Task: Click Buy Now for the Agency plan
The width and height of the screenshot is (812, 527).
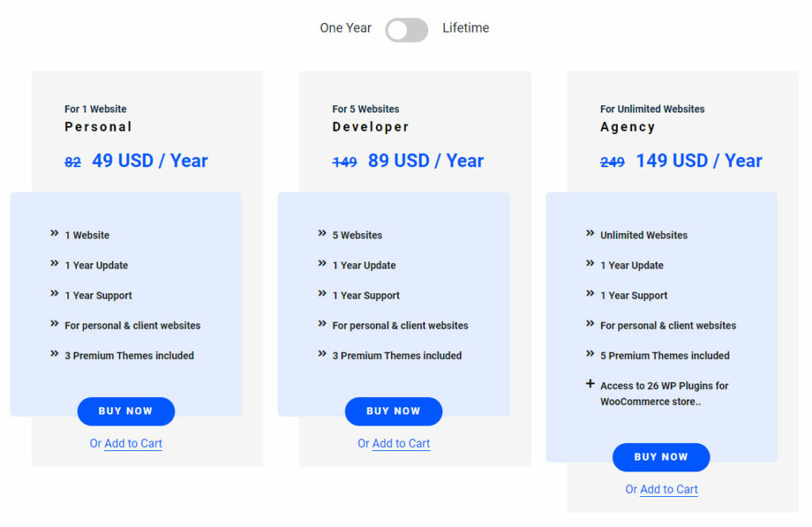Action: [x=661, y=457]
